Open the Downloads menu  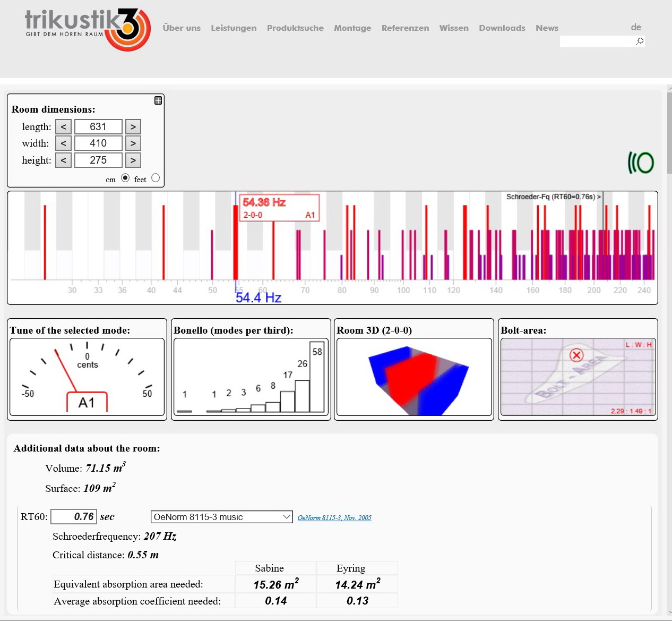click(x=502, y=28)
